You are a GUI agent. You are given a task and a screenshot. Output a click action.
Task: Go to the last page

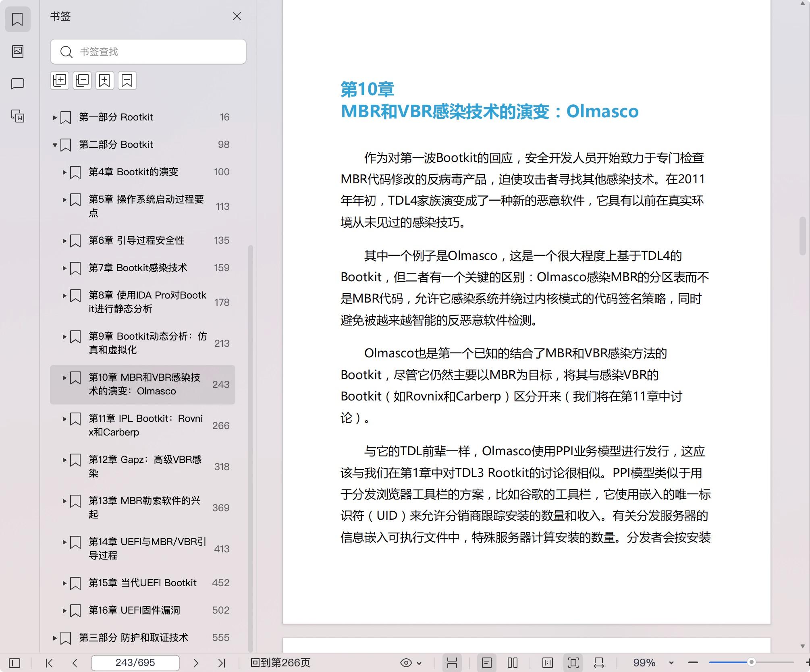(x=222, y=663)
